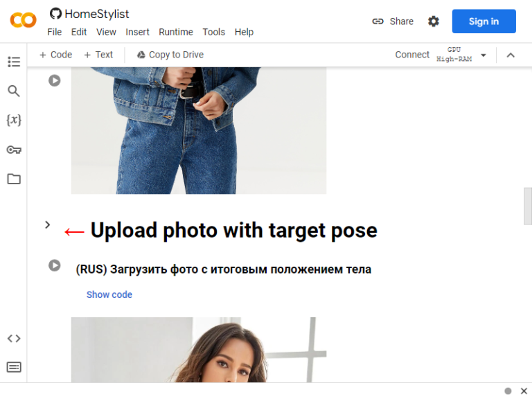This screenshot has height=399, width=532.
Task: Click the GitHub icon beside HomeStylist
Action: coord(55,14)
